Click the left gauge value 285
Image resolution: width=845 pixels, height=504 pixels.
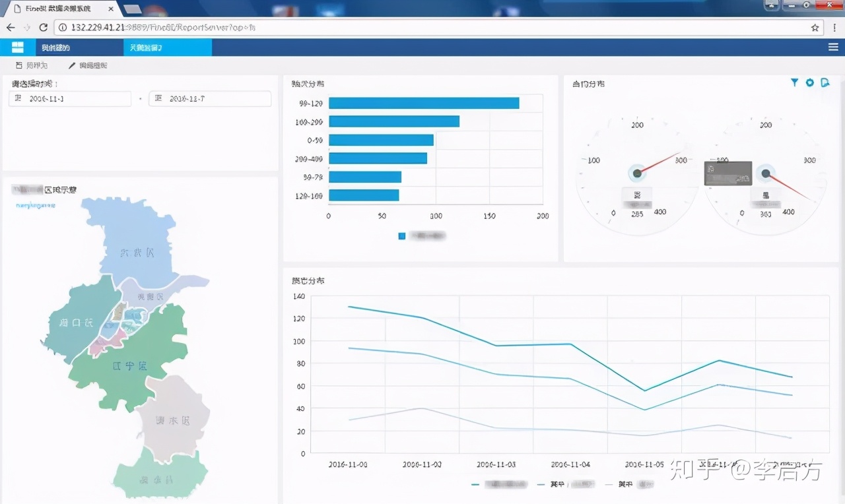click(x=637, y=214)
